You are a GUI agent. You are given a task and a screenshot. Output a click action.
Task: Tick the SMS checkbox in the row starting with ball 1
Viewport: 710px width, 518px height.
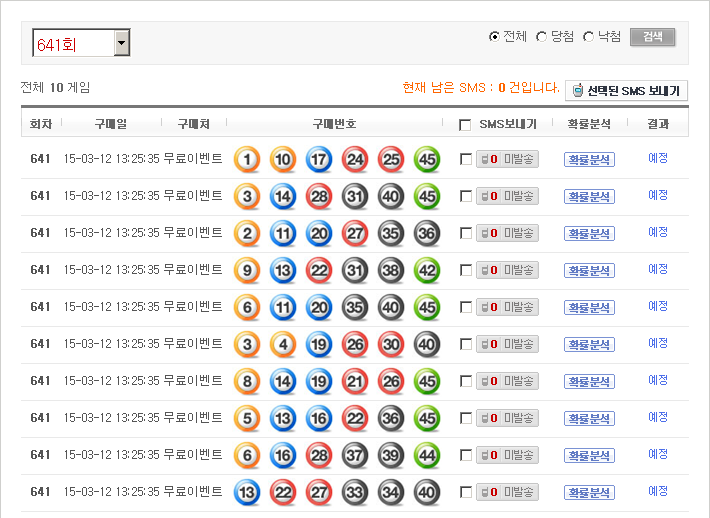[x=466, y=159]
